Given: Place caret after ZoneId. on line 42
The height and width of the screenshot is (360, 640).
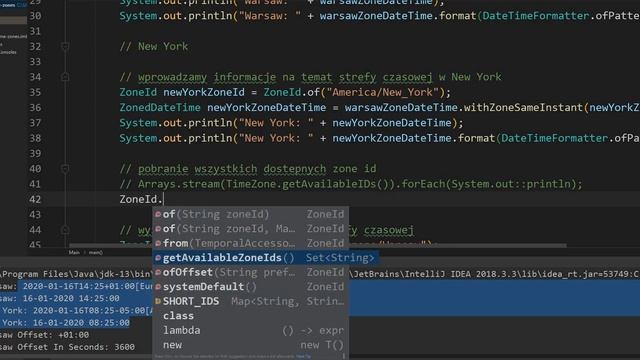Looking at the screenshot, I should point(163,199).
